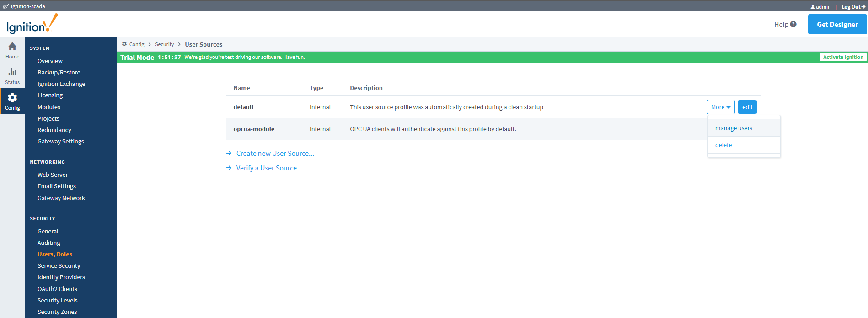The height and width of the screenshot is (318, 868).
Task: Open Redundancy in the sidebar
Action: point(54,130)
